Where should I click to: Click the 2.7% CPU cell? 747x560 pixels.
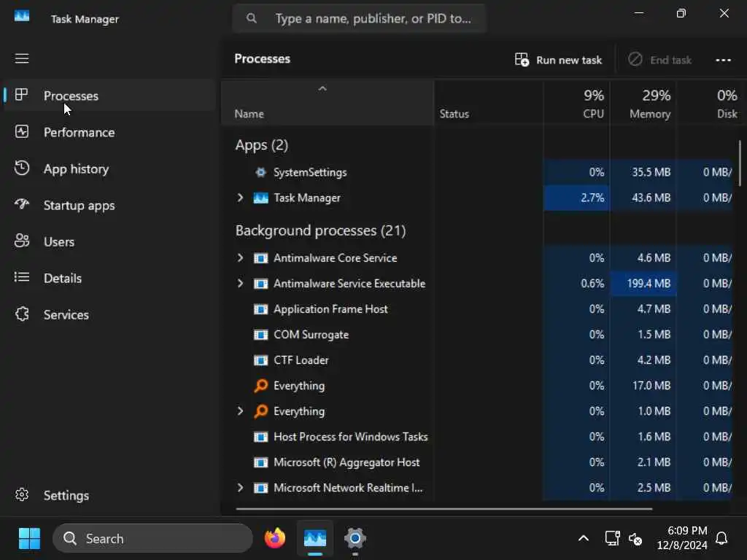pyautogui.click(x=577, y=198)
